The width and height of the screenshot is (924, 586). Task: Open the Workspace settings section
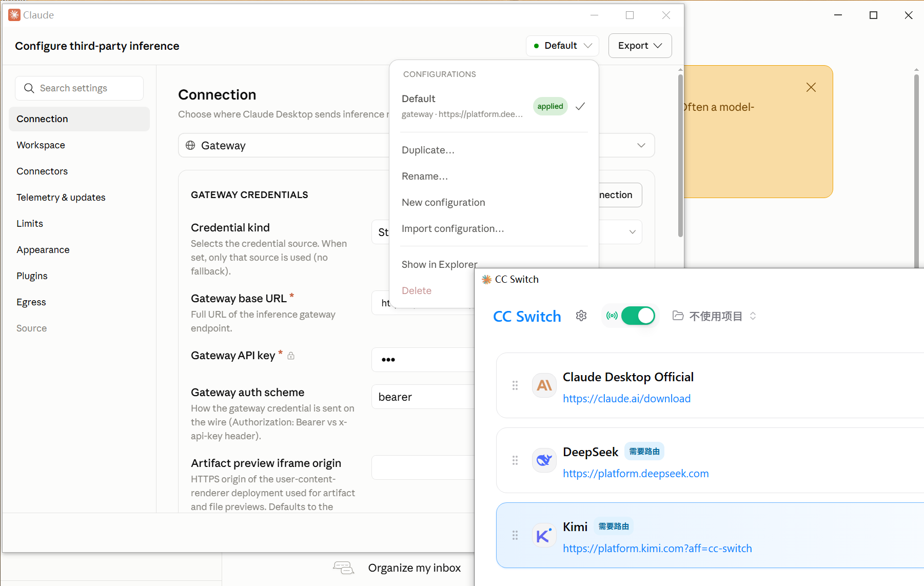click(x=79, y=145)
